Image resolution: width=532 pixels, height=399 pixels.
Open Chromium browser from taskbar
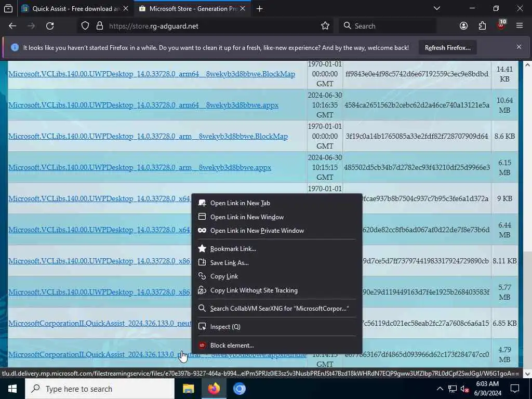coord(239,389)
